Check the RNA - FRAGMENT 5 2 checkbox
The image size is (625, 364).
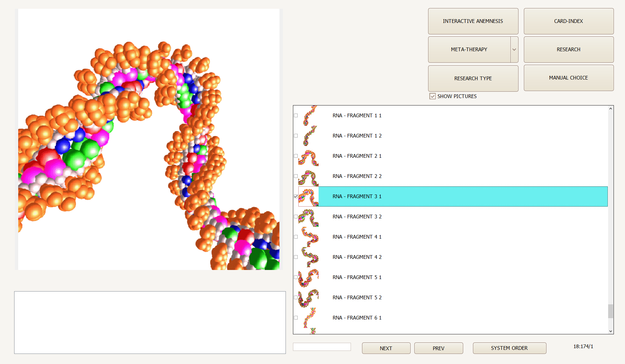[x=296, y=298]
